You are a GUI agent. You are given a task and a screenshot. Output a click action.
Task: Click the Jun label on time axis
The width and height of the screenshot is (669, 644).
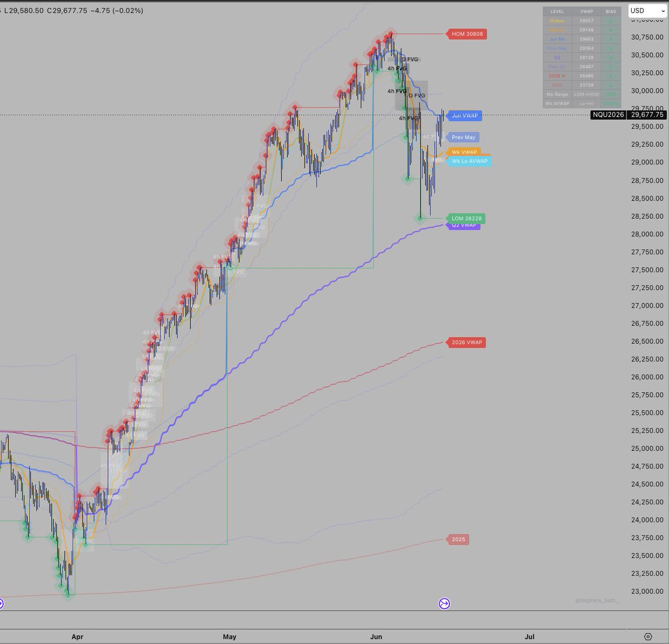coord(376,636)
